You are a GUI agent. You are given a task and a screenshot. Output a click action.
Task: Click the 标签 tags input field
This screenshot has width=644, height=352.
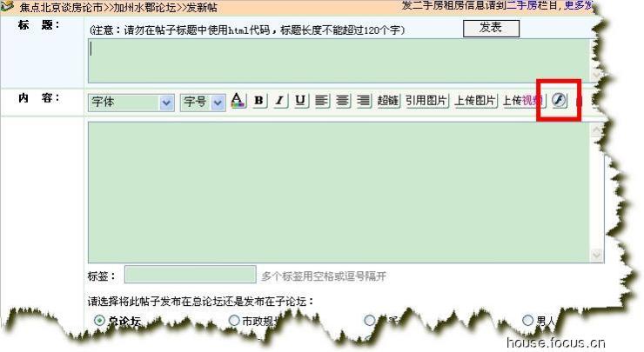(191, 274)
